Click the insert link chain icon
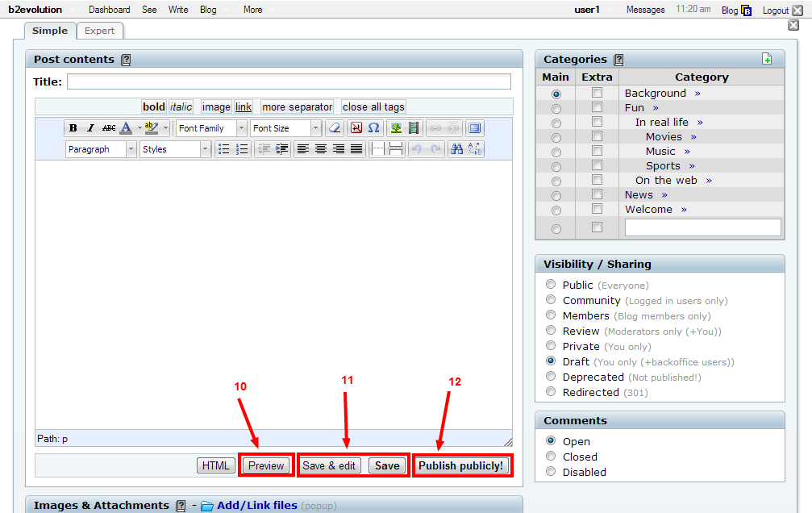 pyautogui.click(x=435, y=128)
